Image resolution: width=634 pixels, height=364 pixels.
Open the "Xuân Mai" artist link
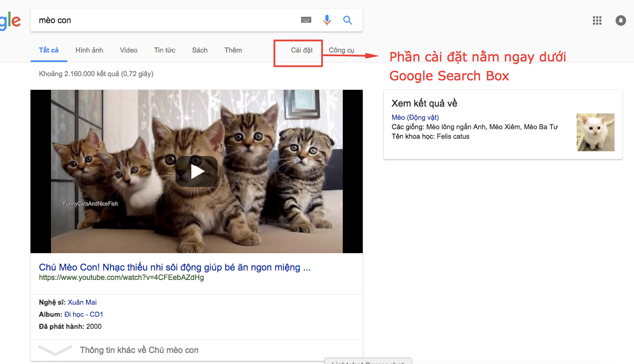tap(82, 303)
